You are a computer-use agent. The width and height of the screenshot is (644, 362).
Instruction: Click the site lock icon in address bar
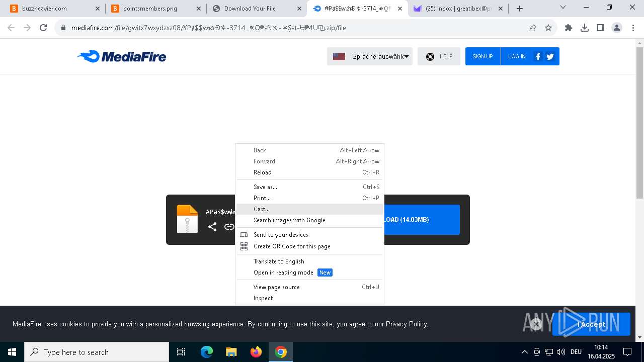tap(63, 28)
